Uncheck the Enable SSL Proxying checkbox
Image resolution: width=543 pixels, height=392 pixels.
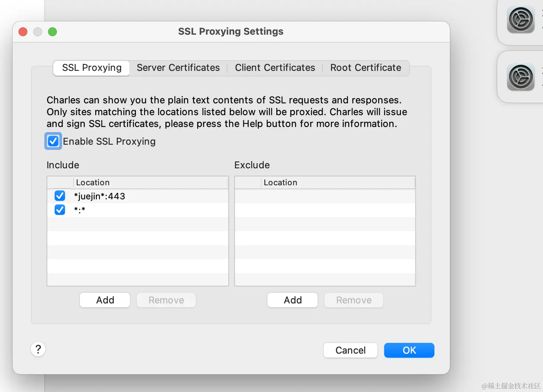[x=53, y=141]
